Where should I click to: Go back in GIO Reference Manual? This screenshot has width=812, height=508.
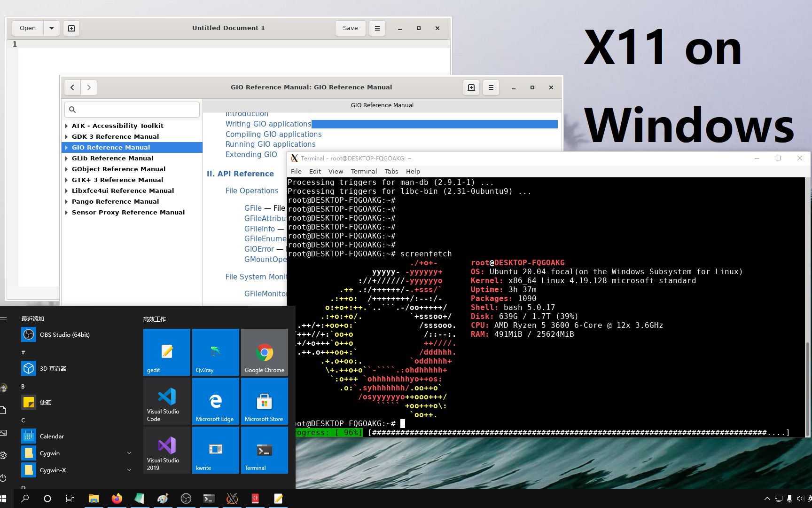click(72, 87)
